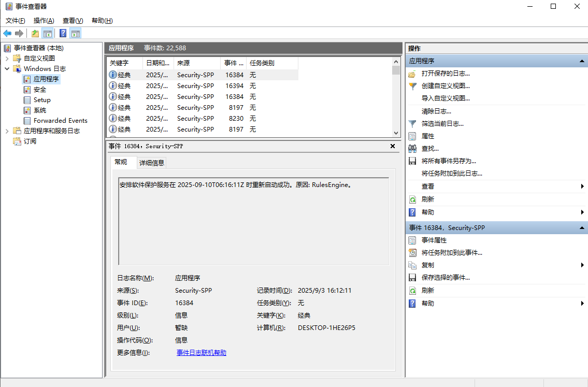
Task: Select the 系统 log in the tree
Action: 40,110
